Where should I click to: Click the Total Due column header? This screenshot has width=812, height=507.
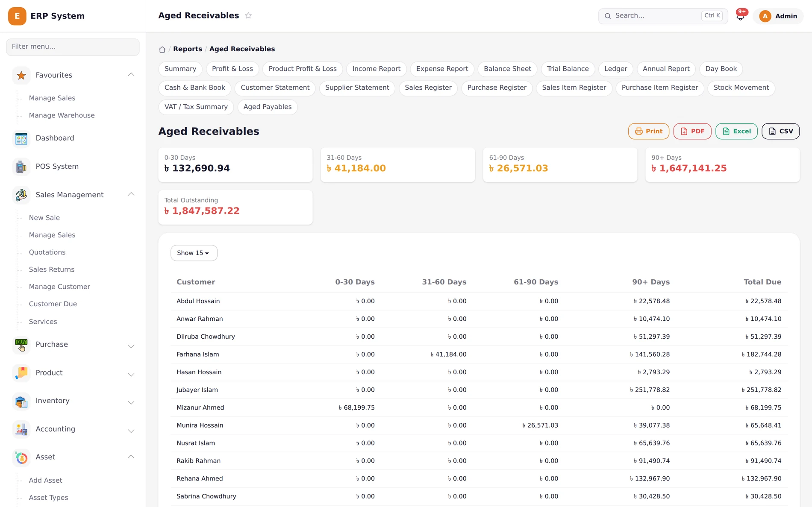[762, 282]
